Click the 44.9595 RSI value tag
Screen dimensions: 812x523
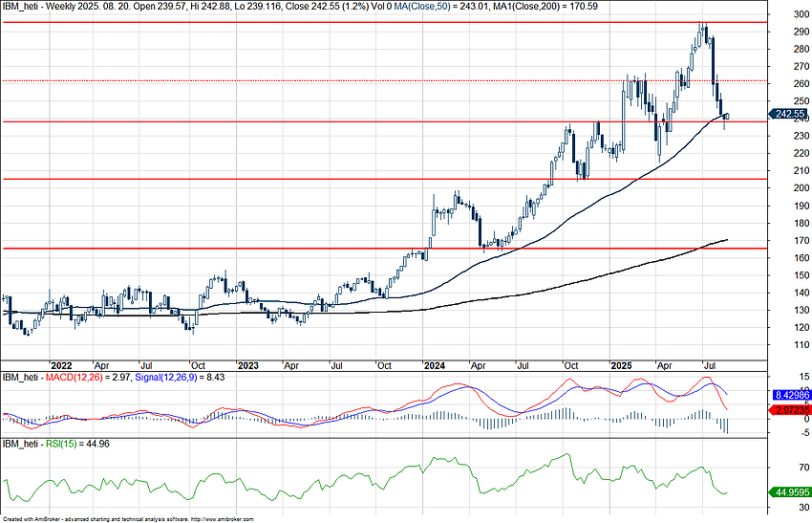coord(791,491)
